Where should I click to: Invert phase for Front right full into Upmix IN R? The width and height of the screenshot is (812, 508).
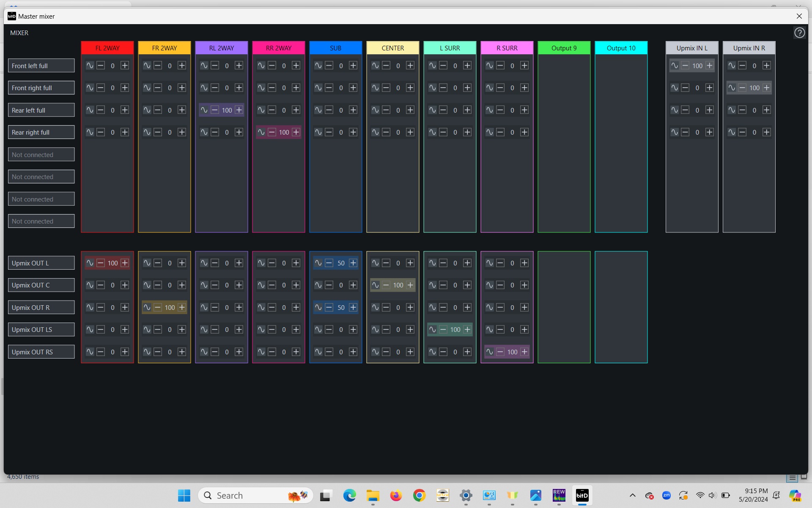[x=732, y=88]
